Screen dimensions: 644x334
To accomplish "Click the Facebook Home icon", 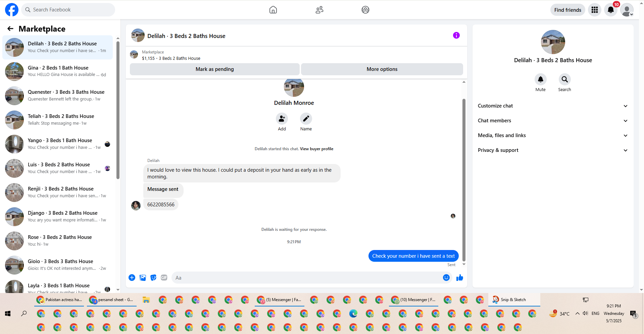I will click(x=273, y=10).
